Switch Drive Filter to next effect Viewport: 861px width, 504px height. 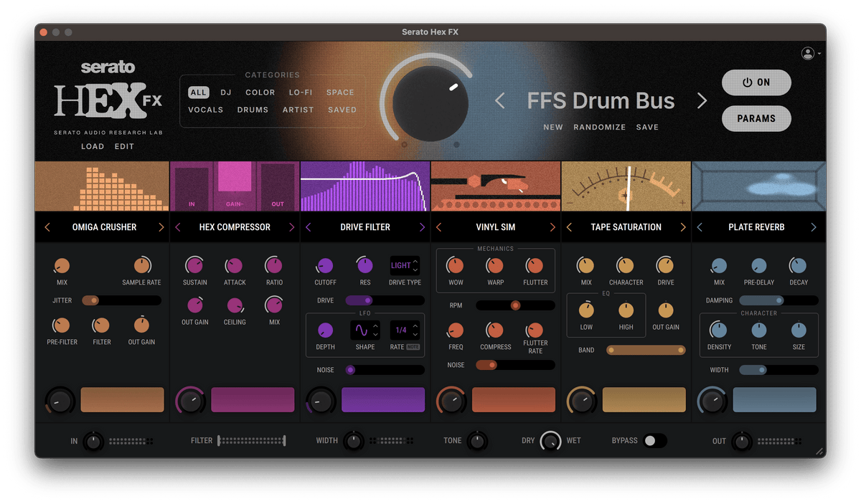(x=422, y=227)
